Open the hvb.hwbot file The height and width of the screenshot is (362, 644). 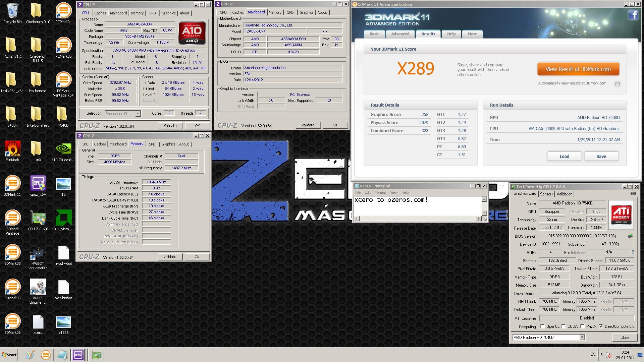coord(63,255)
